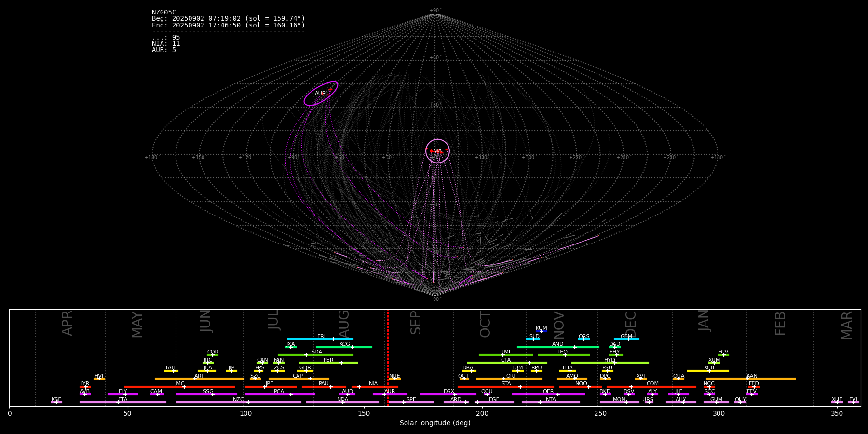
Task: Select the CAP shower label
Action: [298, 376]
